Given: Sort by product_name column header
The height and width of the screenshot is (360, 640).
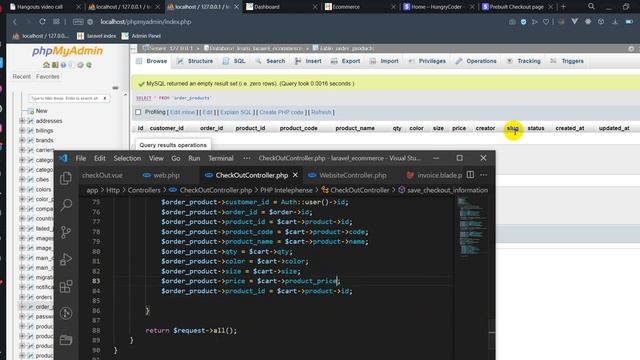Looking at the screenshot, I should (x=355, y=128).
